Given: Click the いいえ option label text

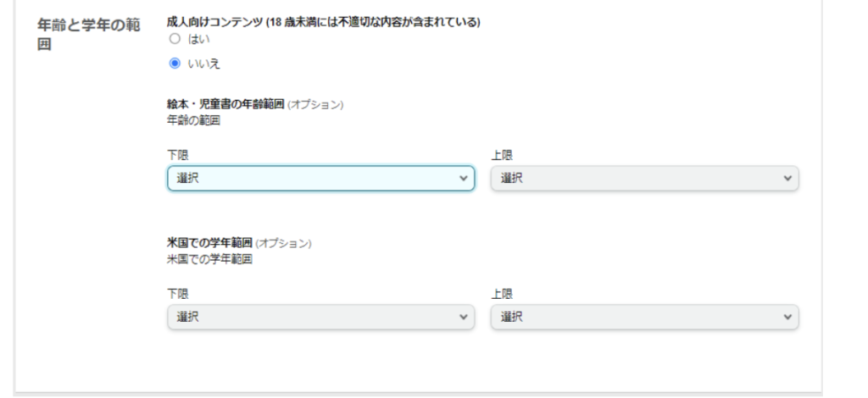Looking at the screenshot, I should (x=201, y=63).
